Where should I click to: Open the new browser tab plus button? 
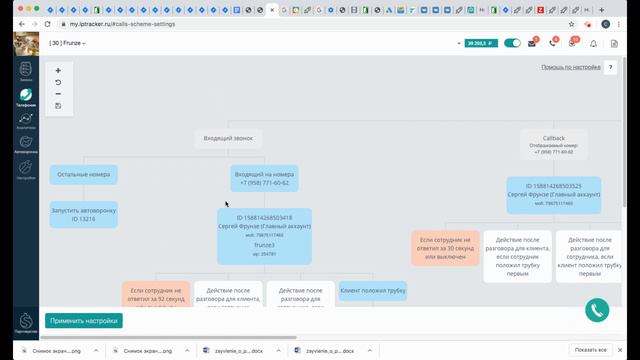601,10
